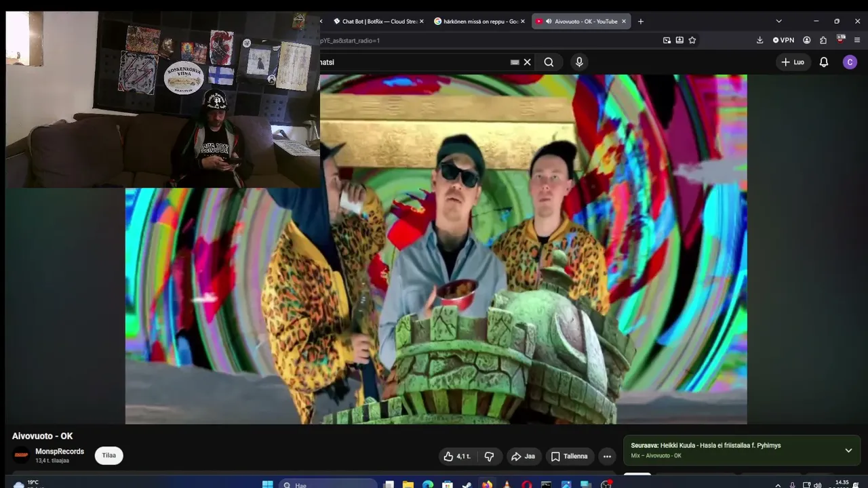Click the Luo create button
Image resolution: width=868 pixels, height=488 pixels.
point(793,62)
